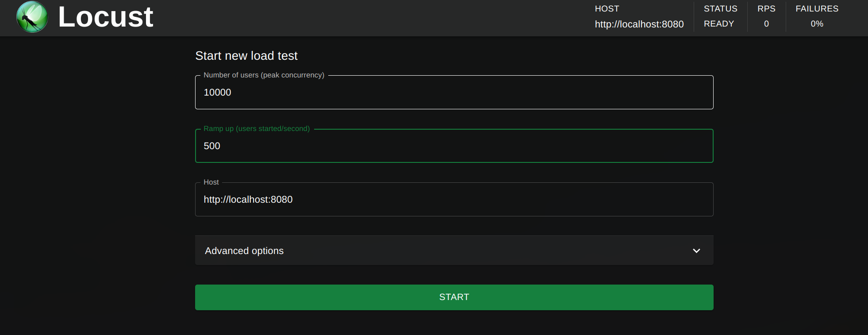Click the RPS header label
This screenshot has width=868, height=335.
coord(766,9)
